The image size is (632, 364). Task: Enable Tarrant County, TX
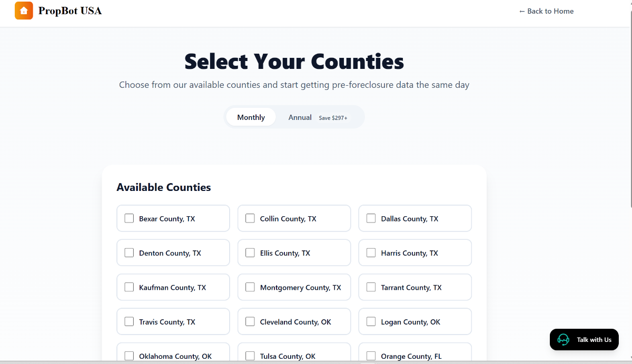pyautogui.click(x=371, y=287)
